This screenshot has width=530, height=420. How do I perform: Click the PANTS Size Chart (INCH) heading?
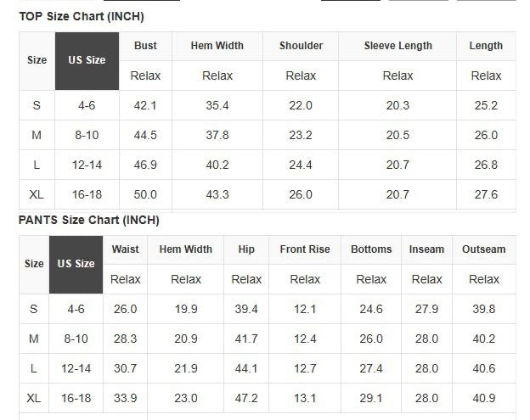pos(89,221)
